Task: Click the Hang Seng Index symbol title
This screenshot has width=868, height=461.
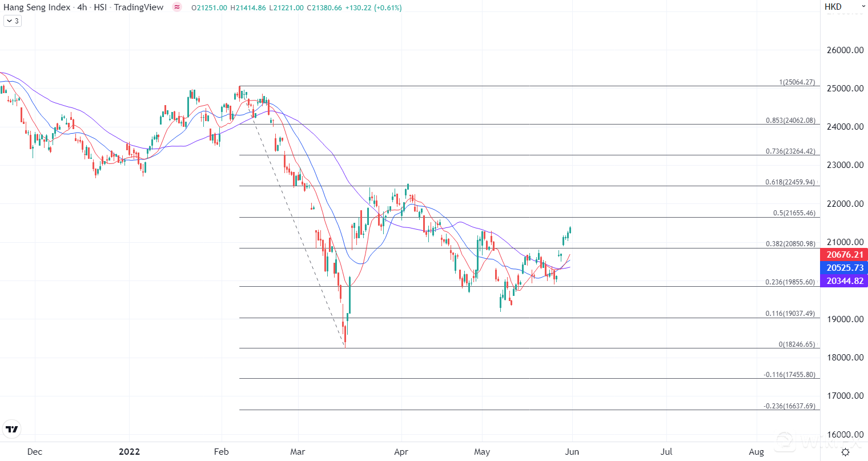Action: (37, 7)
